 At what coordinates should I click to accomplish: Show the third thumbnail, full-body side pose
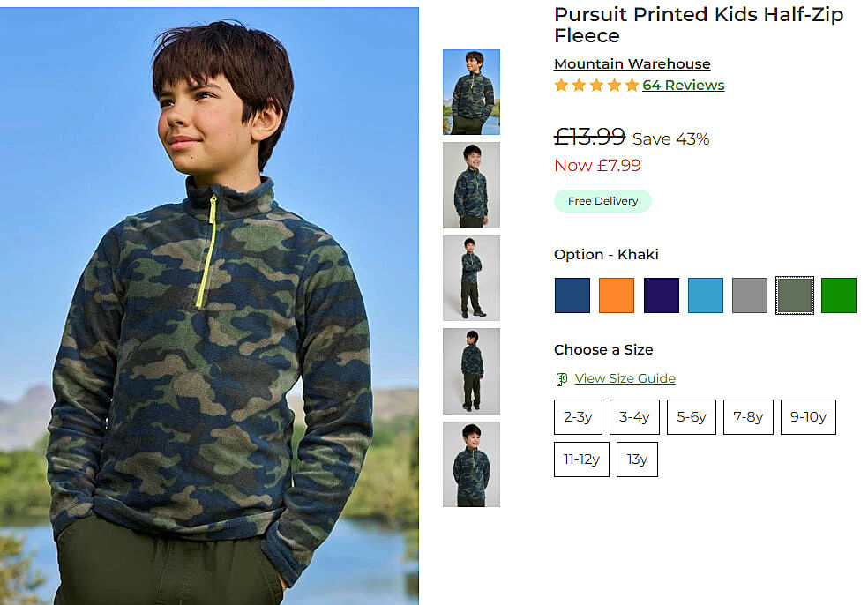tap(471, 278)
